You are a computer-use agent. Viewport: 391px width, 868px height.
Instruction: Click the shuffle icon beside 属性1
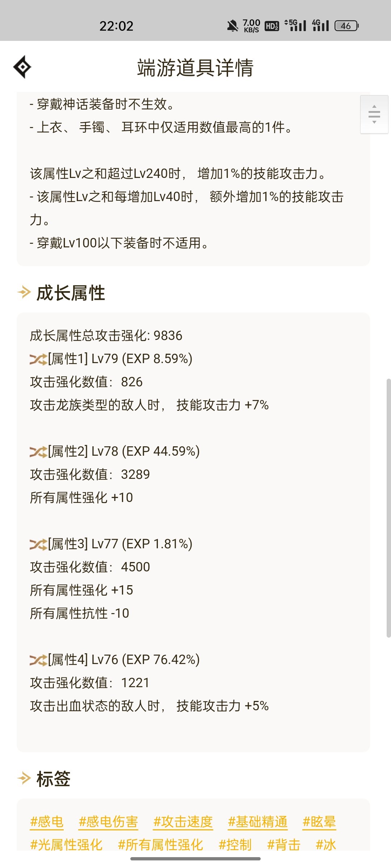coord(38,359)
